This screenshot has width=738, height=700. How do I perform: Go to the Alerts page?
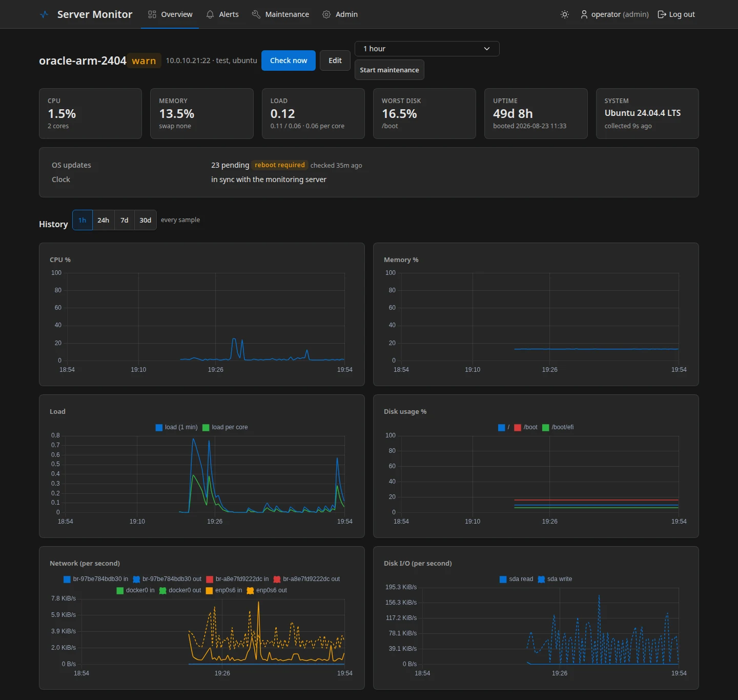pos(222,14)
